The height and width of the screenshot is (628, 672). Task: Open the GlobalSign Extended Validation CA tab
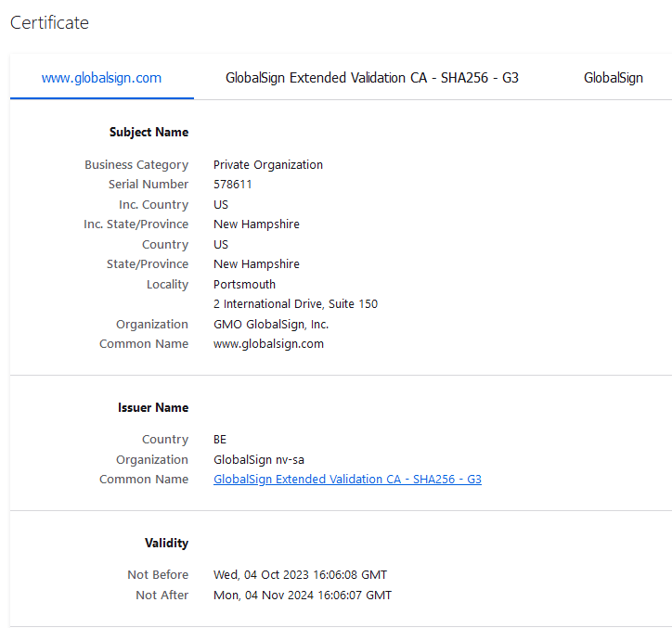pyautogui.click(x=371, y=78)
